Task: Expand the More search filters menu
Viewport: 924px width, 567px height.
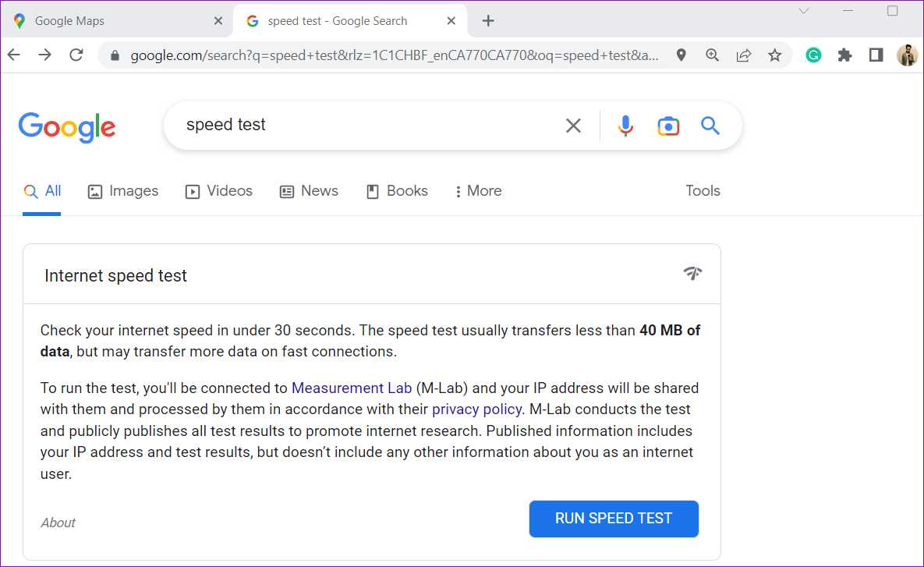Action: click(x=478, y=191)
